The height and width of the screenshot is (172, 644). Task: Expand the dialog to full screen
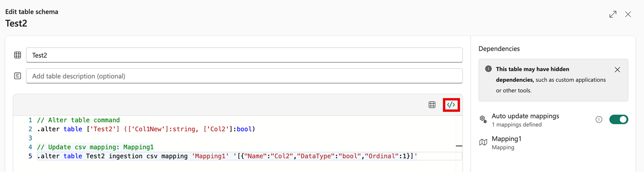(613, 15)
